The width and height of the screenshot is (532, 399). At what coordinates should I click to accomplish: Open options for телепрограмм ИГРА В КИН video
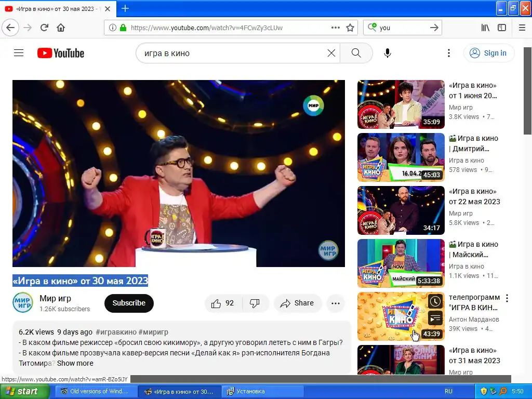[x=507, y=298]
